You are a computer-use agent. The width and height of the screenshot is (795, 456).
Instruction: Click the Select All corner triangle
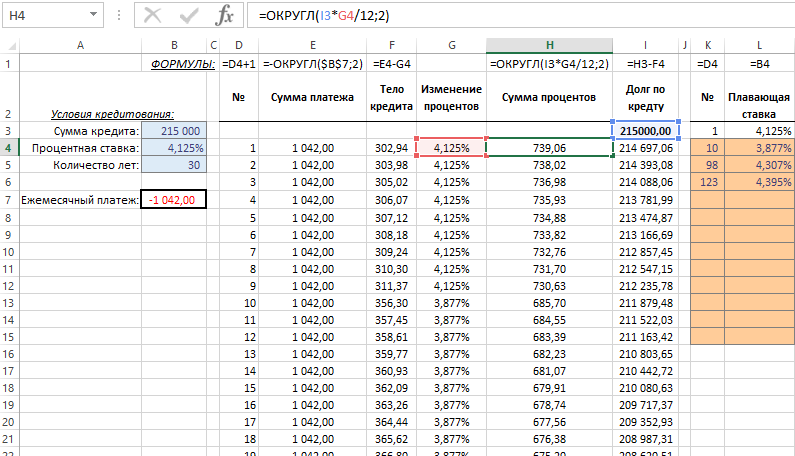point(11,46)
